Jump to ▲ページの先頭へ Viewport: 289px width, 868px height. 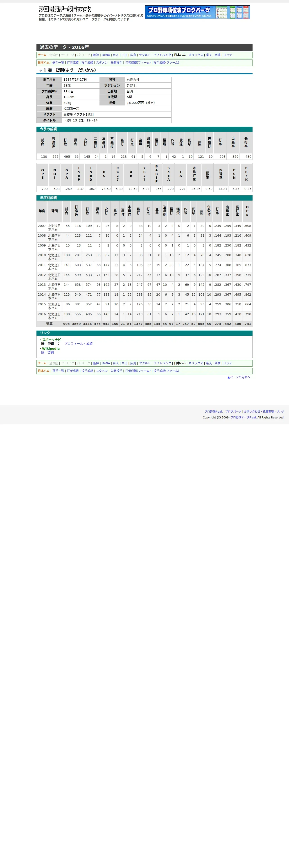tap(239, 377)
